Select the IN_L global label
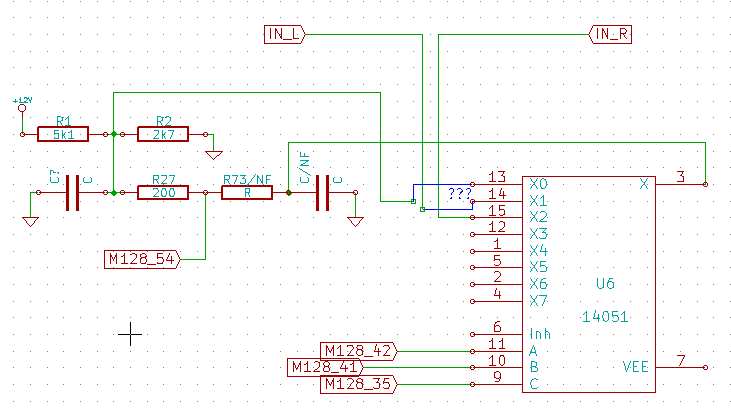Screen dimensions: 731x414 285,34
